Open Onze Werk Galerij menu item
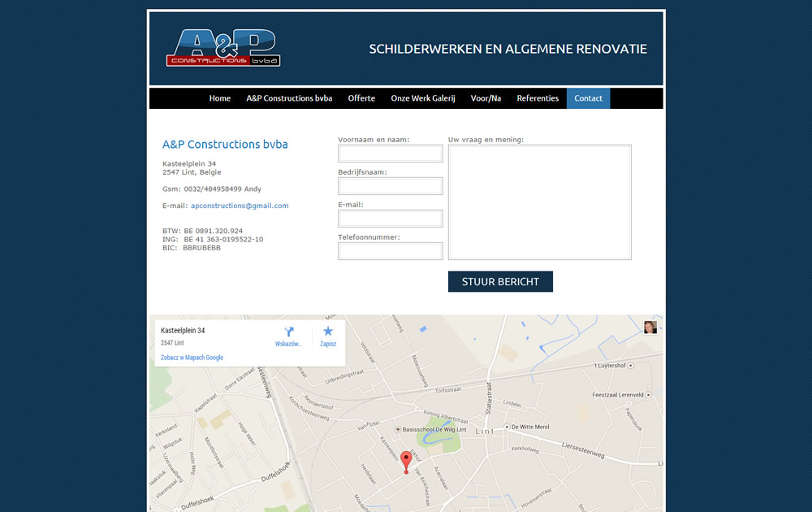 coord(423,98)
